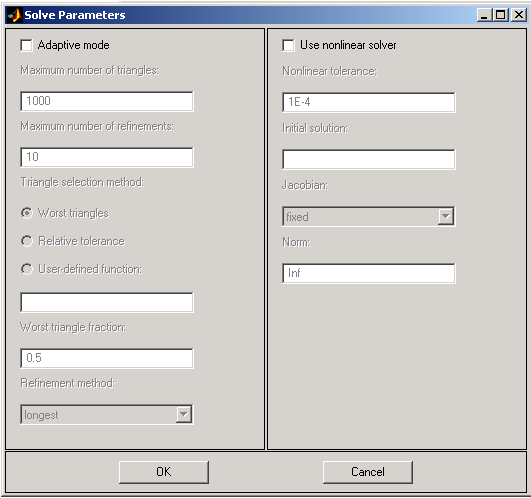Choose the Relative tolerance radio button
The height and width of the screenshot is (498, 531).
(x=27, y=241)
